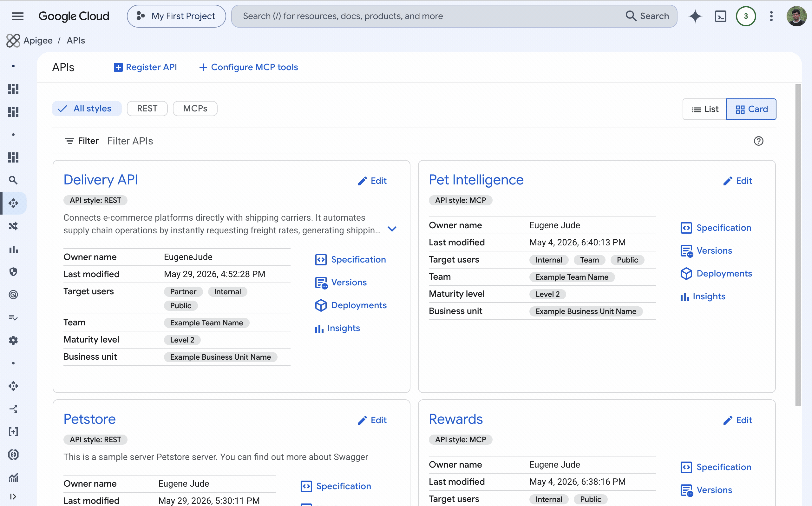The height and width of the screenshot is (506, 812).
Task: Open Pet Intelligence Versions link
Action: [x=706, y=251]
